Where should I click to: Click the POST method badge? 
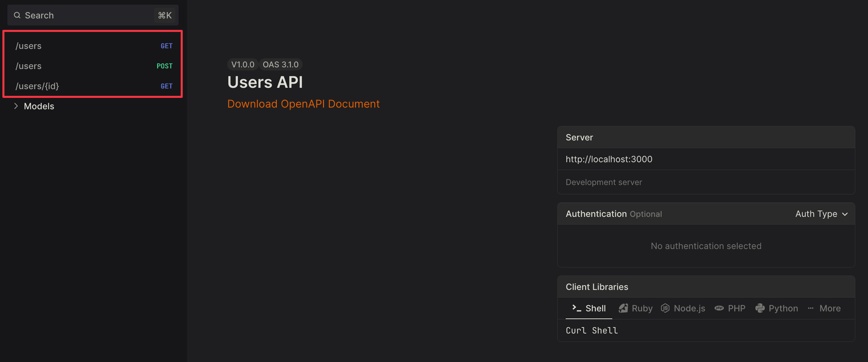pos(165,66)
